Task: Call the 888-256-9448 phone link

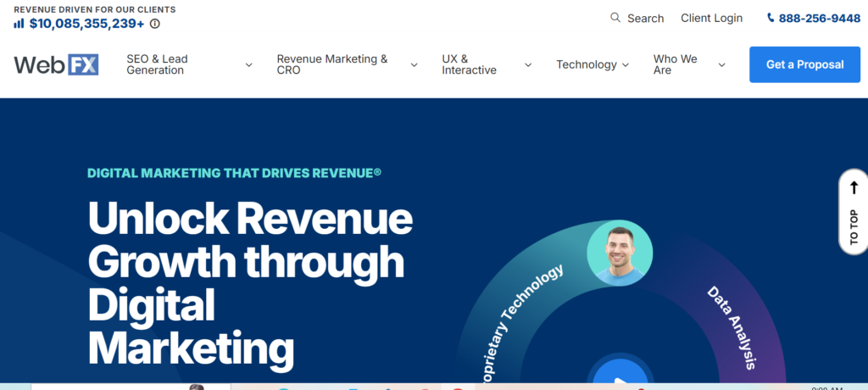Action: tap(820, 19)
